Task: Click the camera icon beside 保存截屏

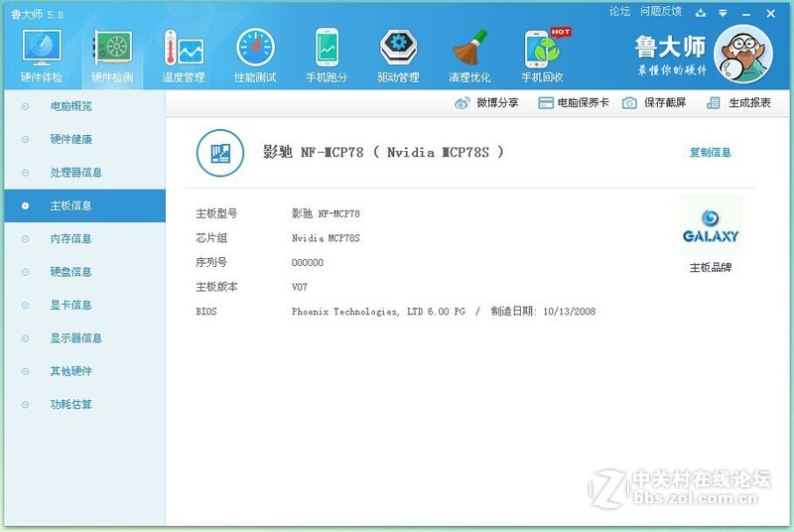Action: (x=629, y=103)
